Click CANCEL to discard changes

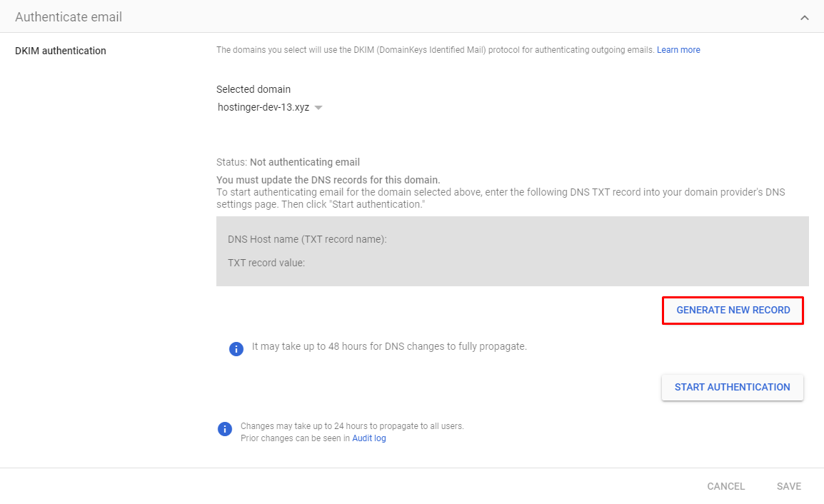725,486
